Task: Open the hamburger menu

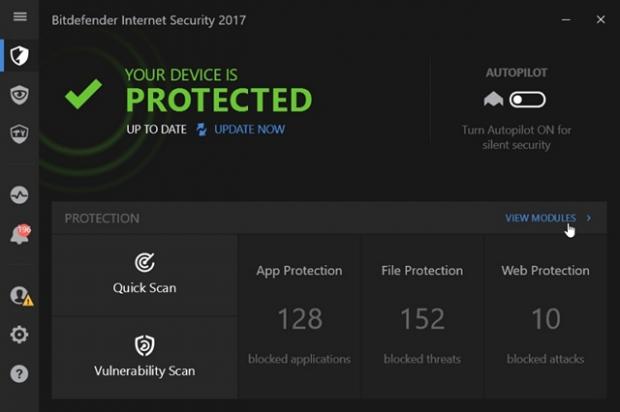Action: (x=19, y=18)
